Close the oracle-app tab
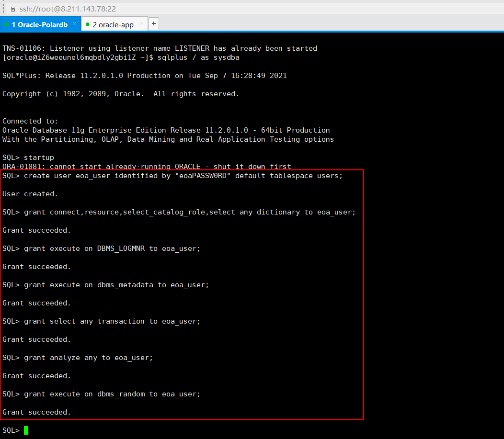Viewport: 504px width, 439px height. tap(141, 23)
